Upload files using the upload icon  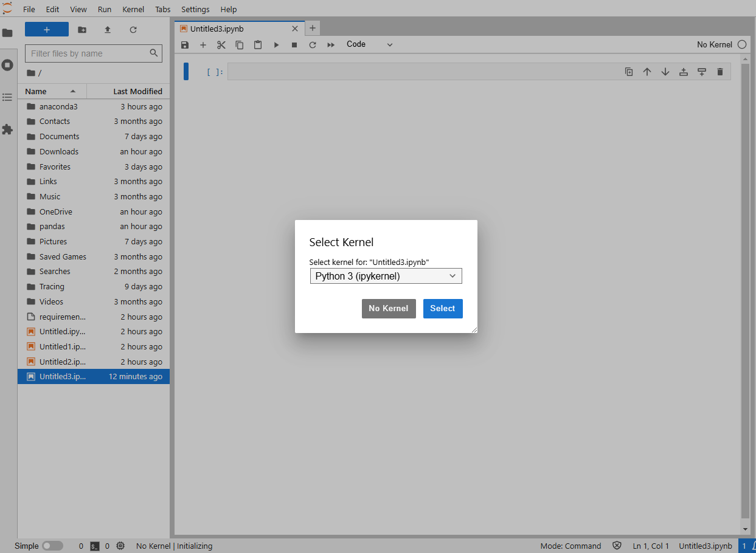point(108,30)
